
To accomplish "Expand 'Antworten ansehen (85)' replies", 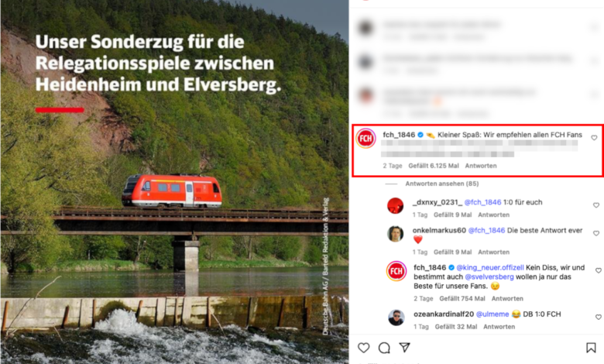I will click(x=442, y=184).
